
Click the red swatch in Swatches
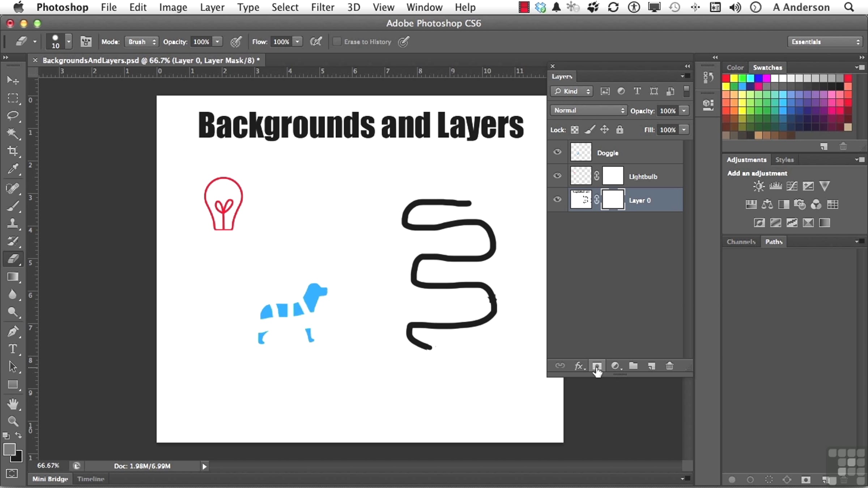[726, 78]
